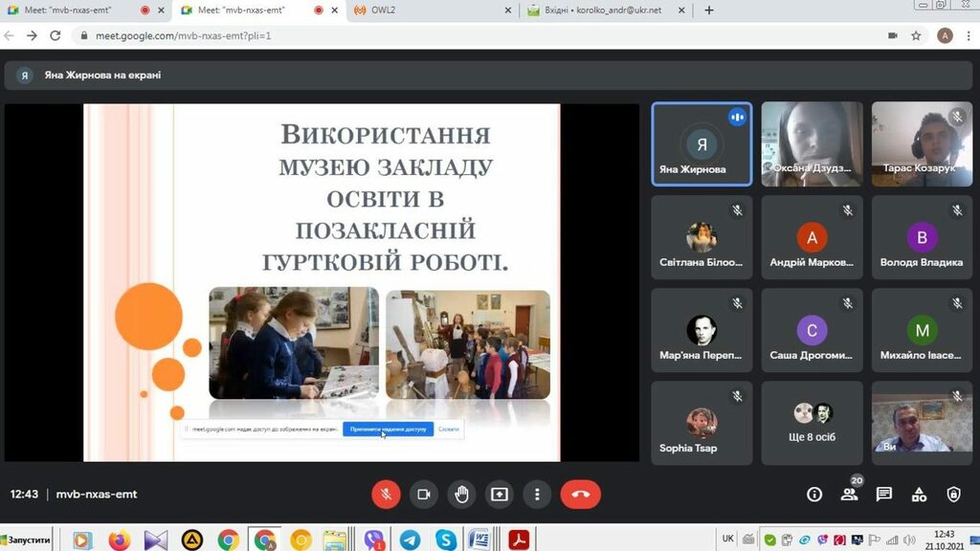Viewport: 980px width, 551px height.
Task: Open the meeting details info icon
Action: click(x=814, y=495)
